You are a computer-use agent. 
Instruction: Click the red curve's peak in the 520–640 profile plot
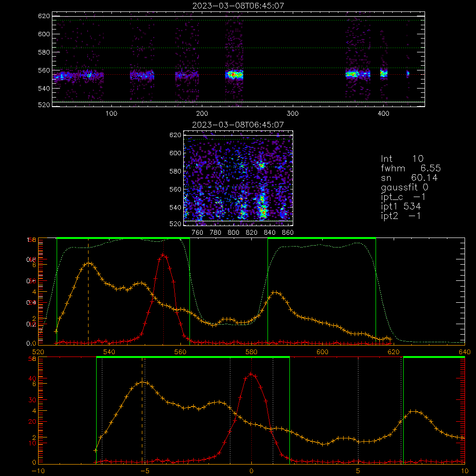click(x=163, y=255)
